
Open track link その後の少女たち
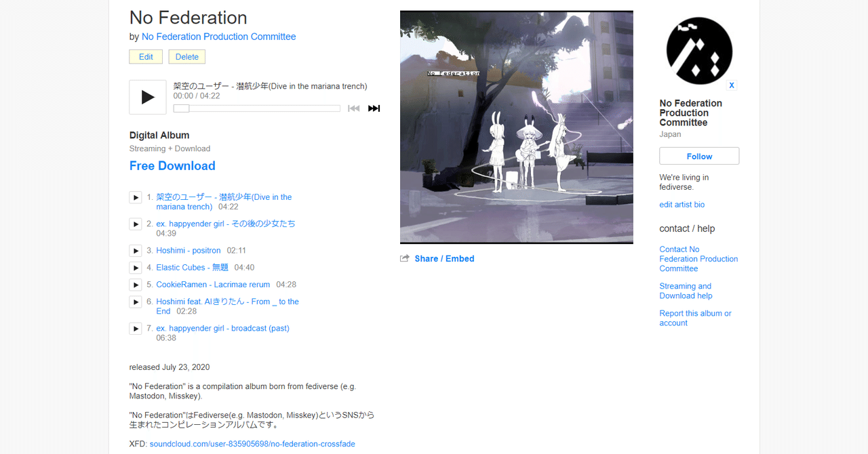point(226,224)
